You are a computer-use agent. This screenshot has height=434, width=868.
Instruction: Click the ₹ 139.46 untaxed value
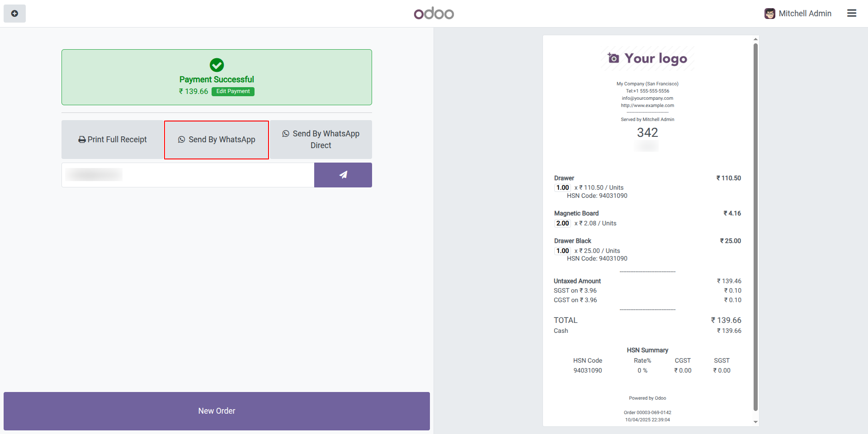coord(729,281)
